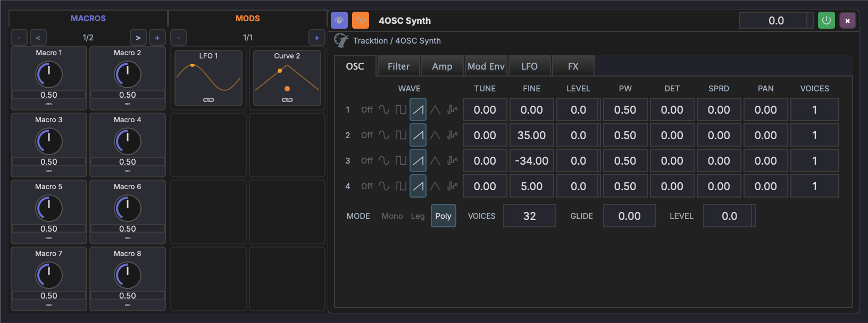Select triangle wave for oscillator 1

435,110
